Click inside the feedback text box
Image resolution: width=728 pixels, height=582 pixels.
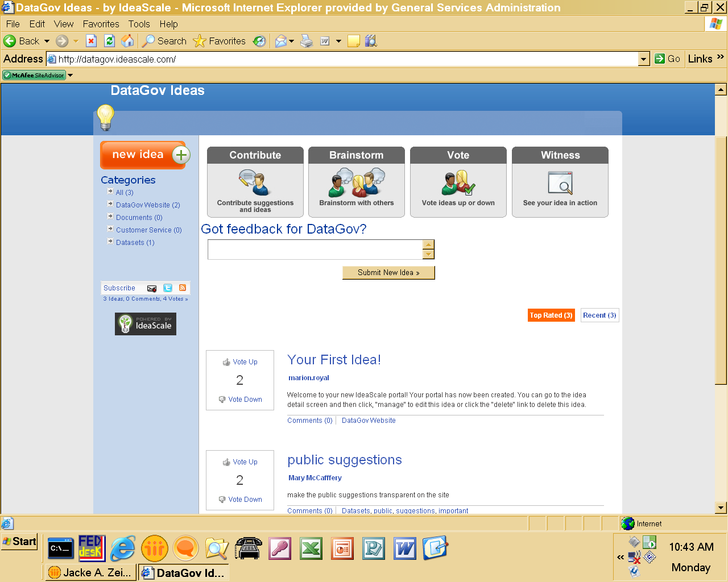point(315,250)
